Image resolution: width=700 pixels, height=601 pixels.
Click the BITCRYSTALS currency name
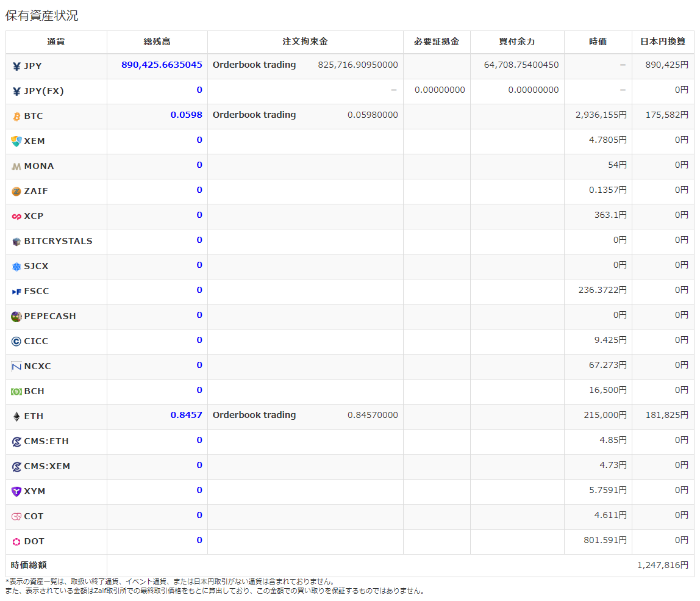tap(58, 241)
